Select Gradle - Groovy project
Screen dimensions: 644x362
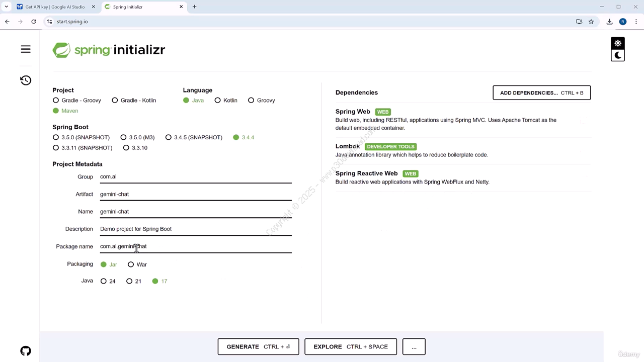77,101
